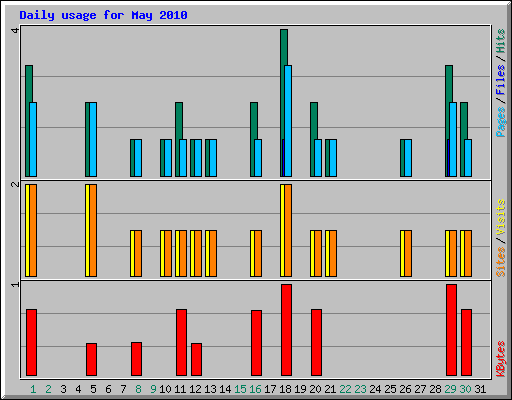The height and width of the screenshot is (400, 512).
Task: Click day 16 on the x-axis
Action: point(255,389)
